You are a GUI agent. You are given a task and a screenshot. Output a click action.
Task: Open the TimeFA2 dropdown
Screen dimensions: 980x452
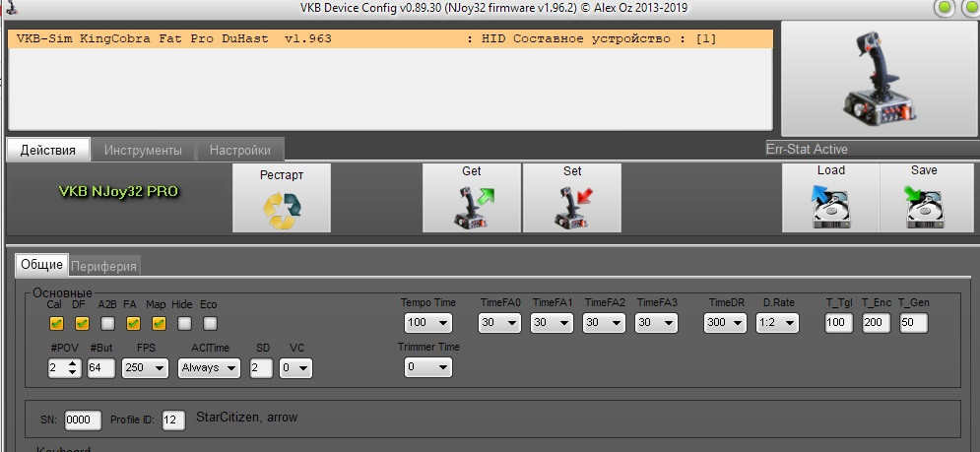point(604,323)
